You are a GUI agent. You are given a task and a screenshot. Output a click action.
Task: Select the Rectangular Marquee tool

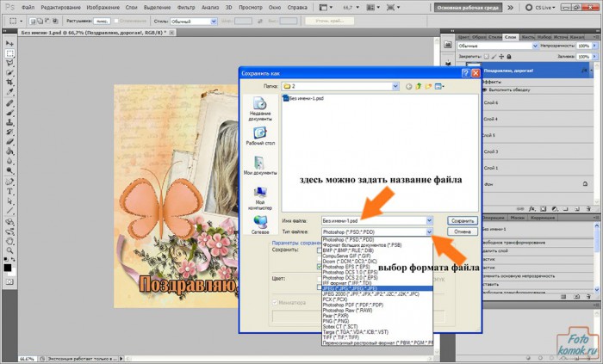(9, 53)
